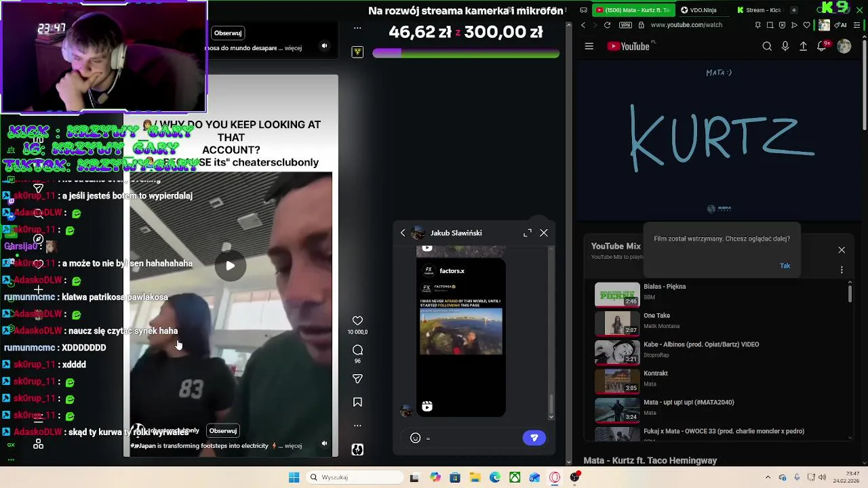The height and width of the screenshot is (488, 868).
Task: Select Kontrakt by Mata in playlist
Action: pyautogui.click(x=721, y=381)
